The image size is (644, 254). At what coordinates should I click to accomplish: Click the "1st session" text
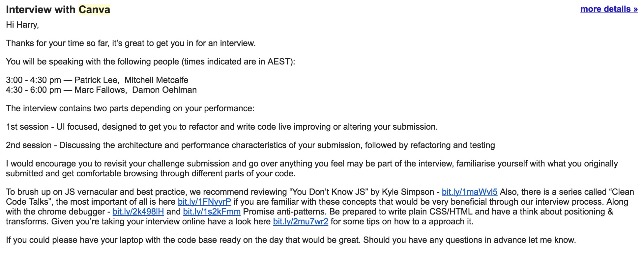coord(27,127)
